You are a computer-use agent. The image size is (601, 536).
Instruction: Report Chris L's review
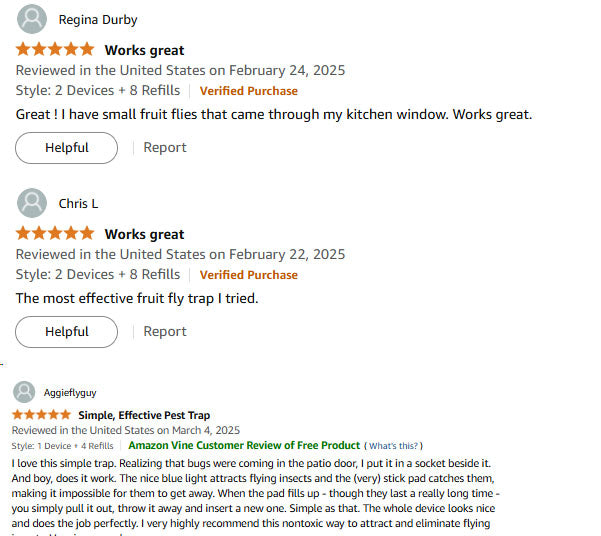click(x=165, y=332)
